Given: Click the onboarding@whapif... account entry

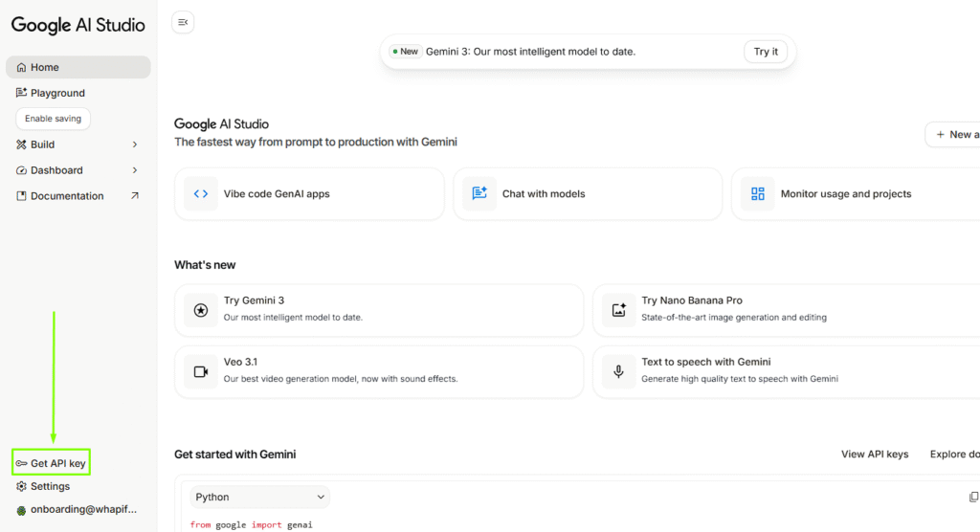Looking at the screenshot, I should tap(77, 509).
